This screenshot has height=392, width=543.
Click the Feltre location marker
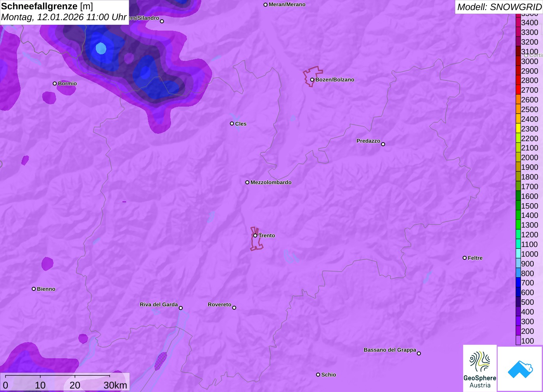465,258
